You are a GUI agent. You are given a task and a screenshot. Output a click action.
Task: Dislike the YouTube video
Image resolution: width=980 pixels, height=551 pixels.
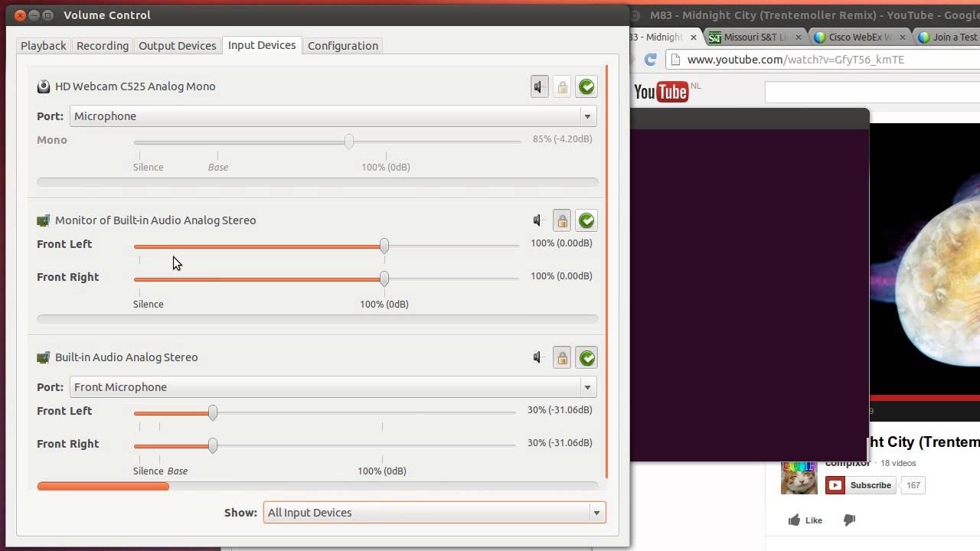click(849, 520)
